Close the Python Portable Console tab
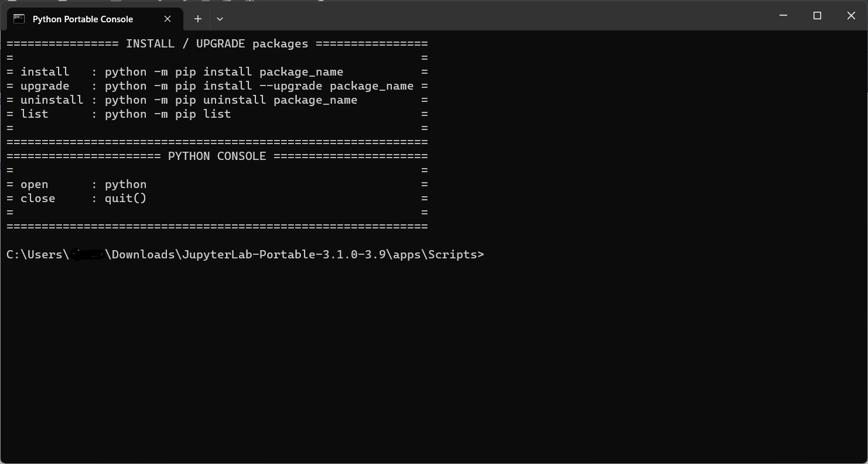 pyautogui.click(x=167, y=19)
